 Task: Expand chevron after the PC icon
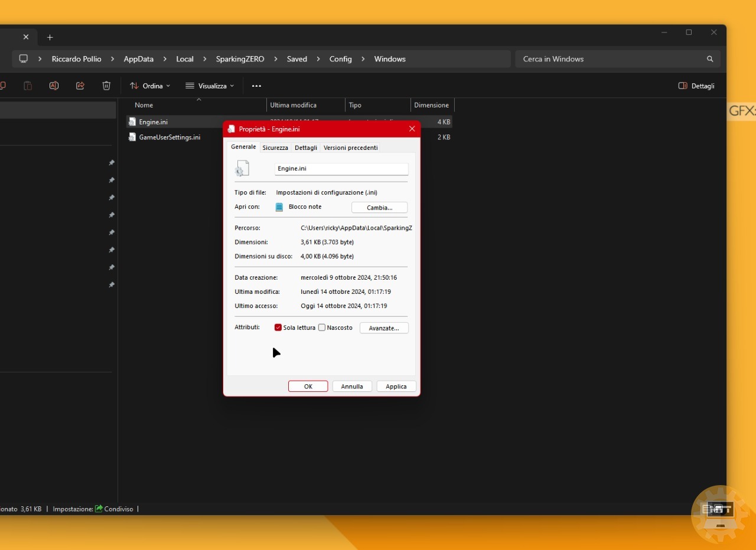[40, 59]
